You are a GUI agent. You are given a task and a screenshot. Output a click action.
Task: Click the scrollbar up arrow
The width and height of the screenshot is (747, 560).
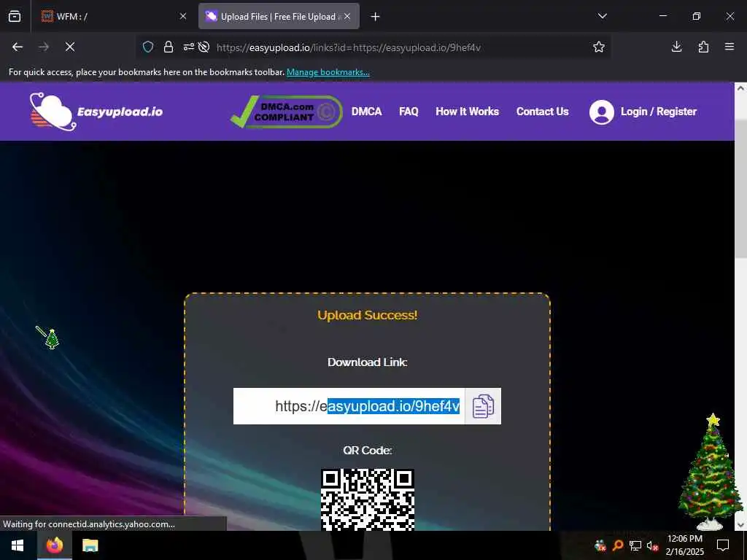[x=740, y=87]
